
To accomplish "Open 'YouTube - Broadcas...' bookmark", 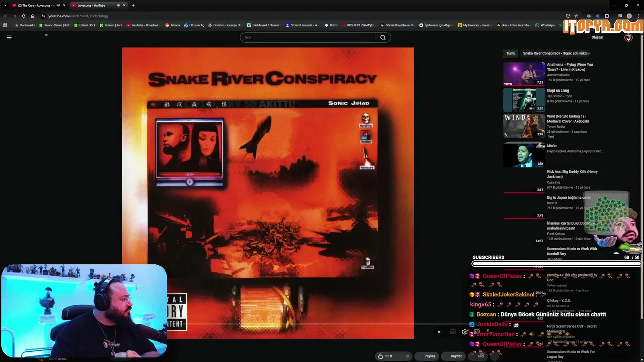I will point(143,25).
